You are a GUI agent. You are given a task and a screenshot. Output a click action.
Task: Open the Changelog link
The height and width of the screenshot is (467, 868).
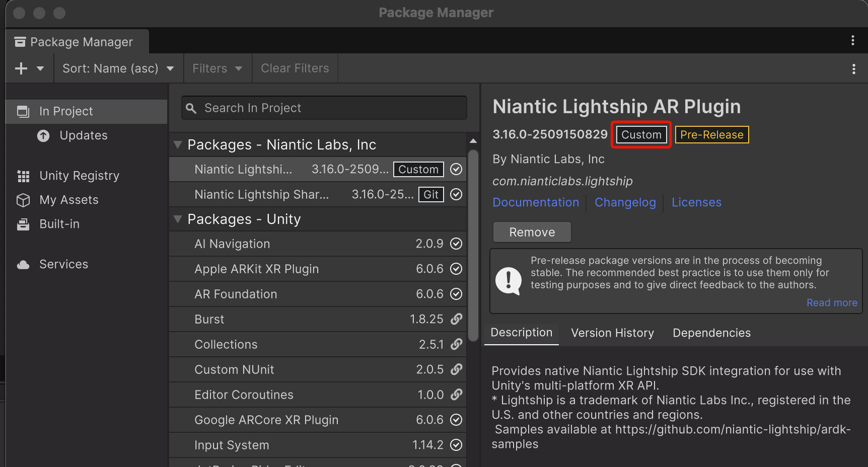[x=625, y=202]
